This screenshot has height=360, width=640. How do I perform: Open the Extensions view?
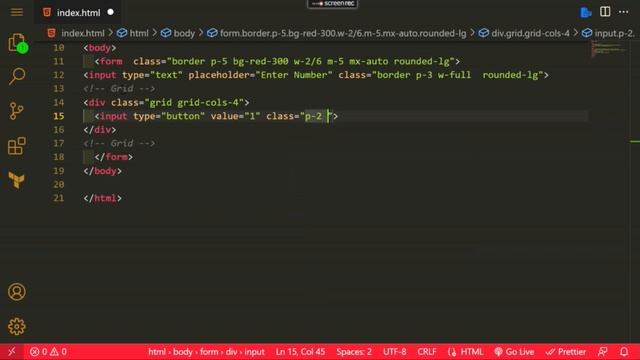click(x=17, y=146)
